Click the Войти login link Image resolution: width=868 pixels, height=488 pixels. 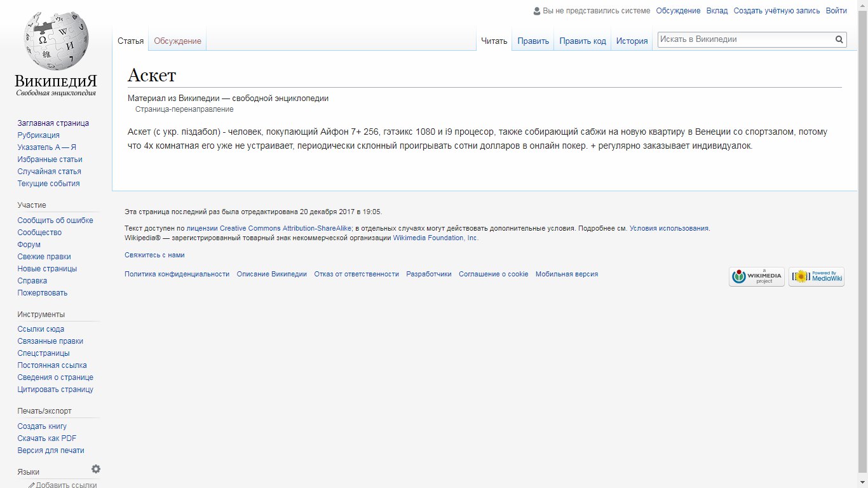click(836, 11)
